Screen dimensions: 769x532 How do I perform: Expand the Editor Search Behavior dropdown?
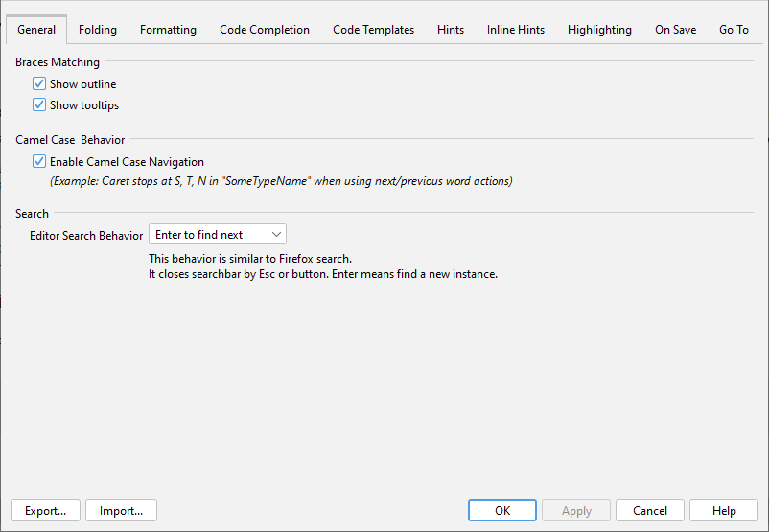pos(218,235)
